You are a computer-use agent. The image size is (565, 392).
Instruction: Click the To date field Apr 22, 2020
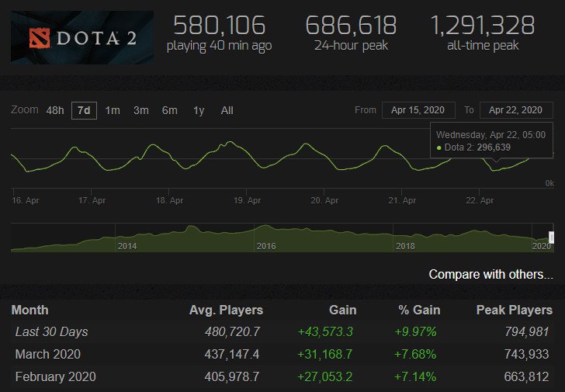point(516,110)
